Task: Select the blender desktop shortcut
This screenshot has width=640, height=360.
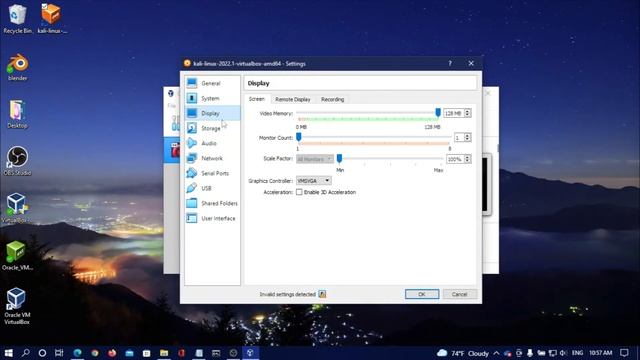Action: tap(17, 67)
